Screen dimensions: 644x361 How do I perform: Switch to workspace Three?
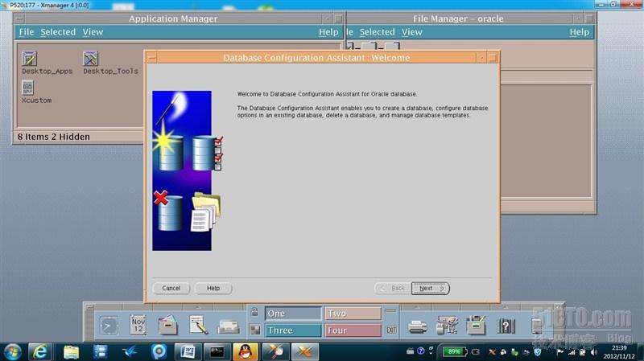[x=293, y=330]
